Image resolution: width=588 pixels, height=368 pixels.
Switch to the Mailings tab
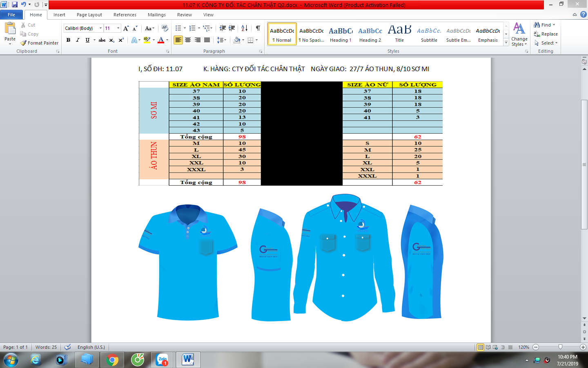point(156,15)
